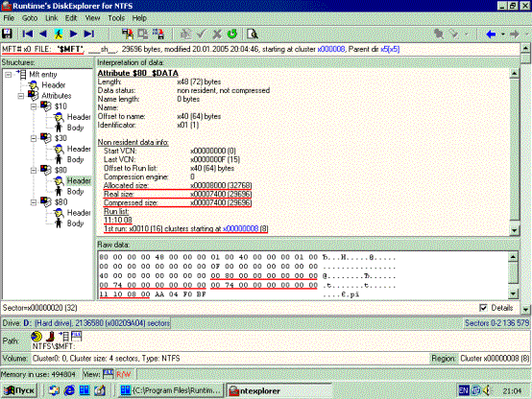
Task: Select Body under $30 attribute
Action: [75, 159]
